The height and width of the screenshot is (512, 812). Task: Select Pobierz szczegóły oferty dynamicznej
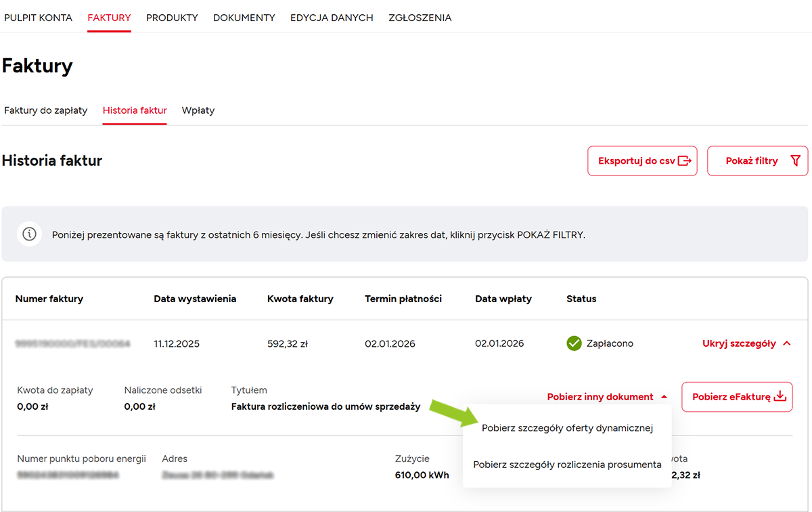567,428
